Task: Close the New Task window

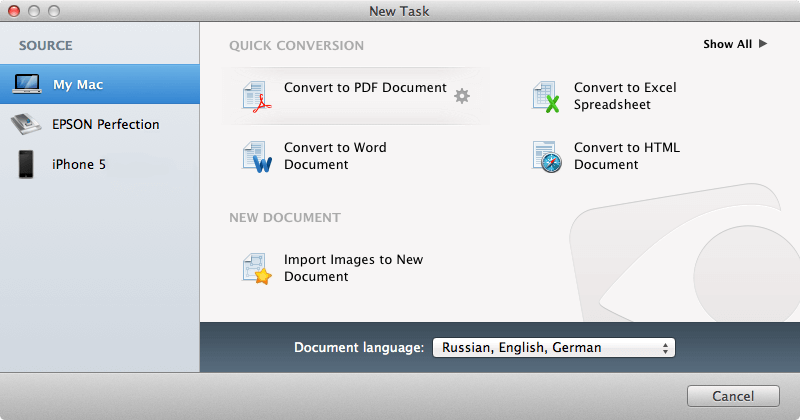Action: pyautogui.click(x=14, y=10)
